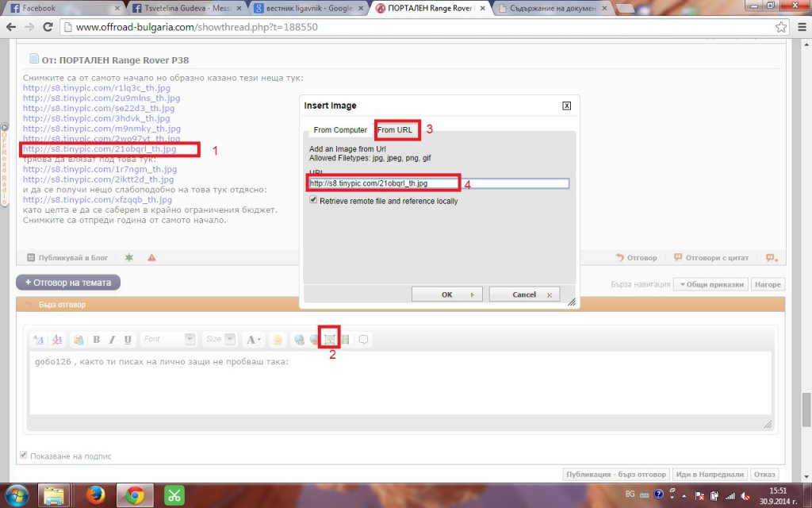This screenshot has width=812, height=508.
Task: Click the Remove Text Formatting icon
Action: click(57, 340)
